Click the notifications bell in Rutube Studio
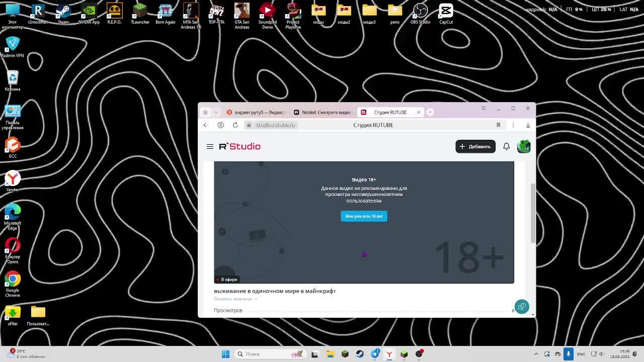644x362 pixels. tap(506, 146)
